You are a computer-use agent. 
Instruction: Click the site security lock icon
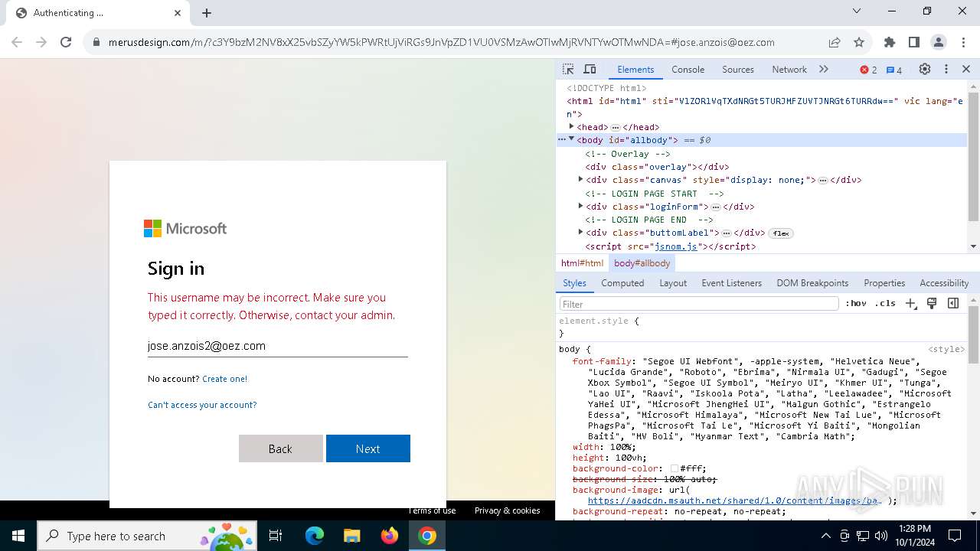(x=96, y=43)
